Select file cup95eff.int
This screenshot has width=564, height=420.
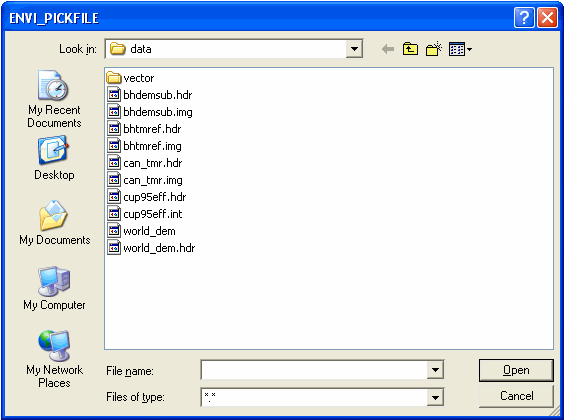click(145, 214)
